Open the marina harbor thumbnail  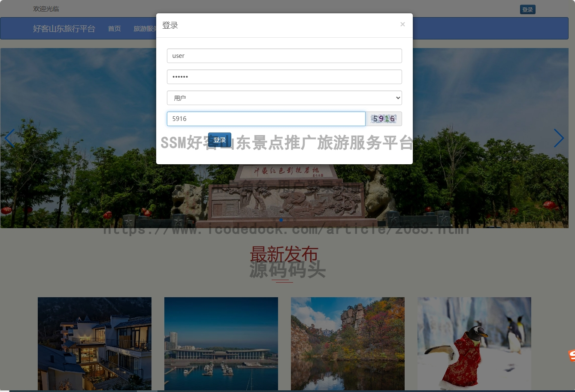pos(221,344)
